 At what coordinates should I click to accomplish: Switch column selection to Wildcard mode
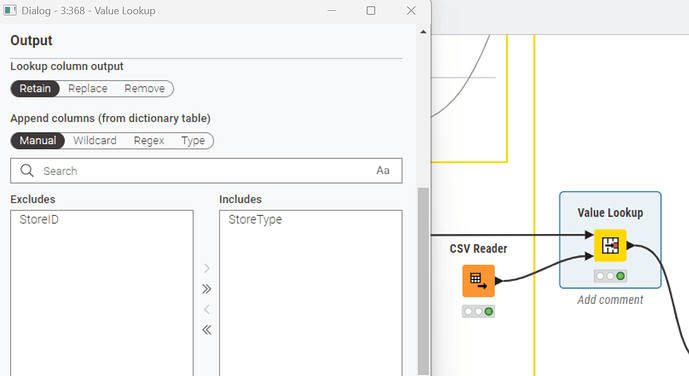(95, 141)
